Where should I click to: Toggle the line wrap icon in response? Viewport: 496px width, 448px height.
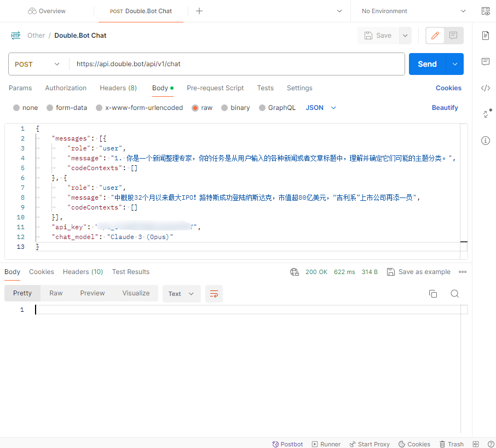coord(214,294)
